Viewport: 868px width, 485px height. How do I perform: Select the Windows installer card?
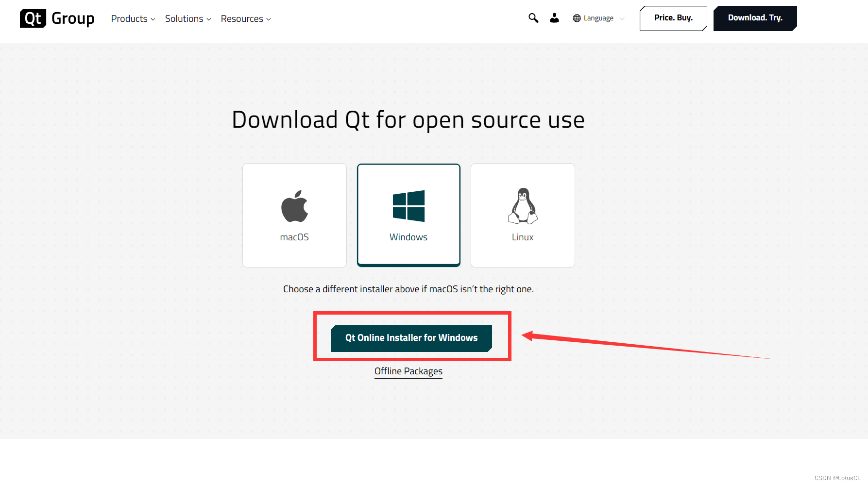tap(408, 215)
